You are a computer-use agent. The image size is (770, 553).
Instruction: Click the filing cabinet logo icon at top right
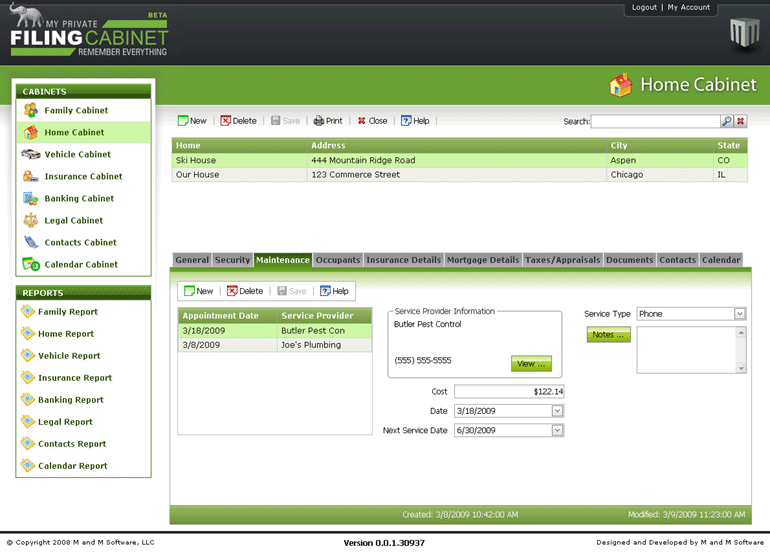[744, 33]
